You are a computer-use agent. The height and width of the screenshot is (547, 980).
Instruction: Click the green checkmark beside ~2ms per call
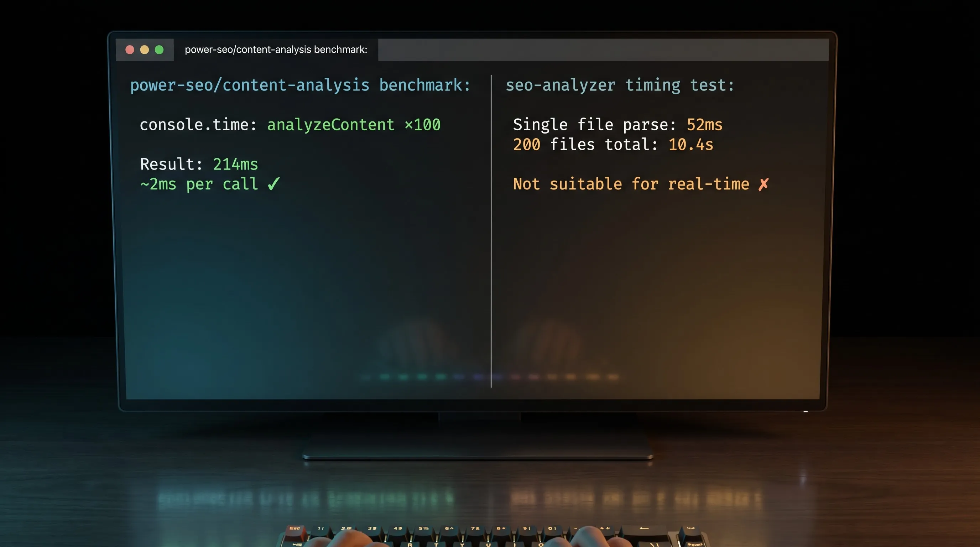[x=272, y=184]
